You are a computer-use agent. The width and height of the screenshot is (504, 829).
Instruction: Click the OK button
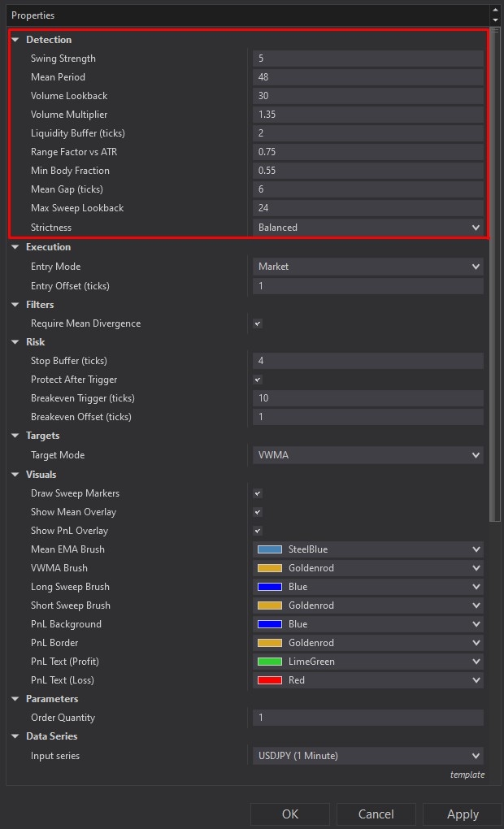coord(290,814)
